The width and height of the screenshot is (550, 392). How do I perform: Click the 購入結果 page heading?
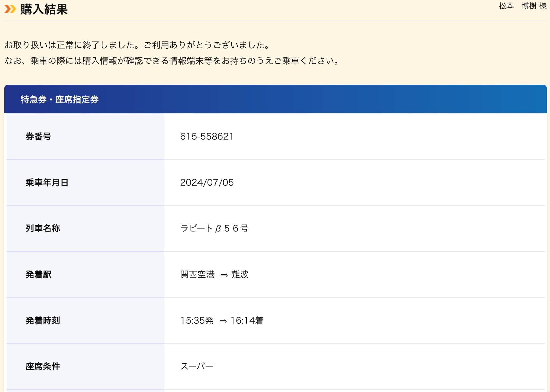point(44,9)
